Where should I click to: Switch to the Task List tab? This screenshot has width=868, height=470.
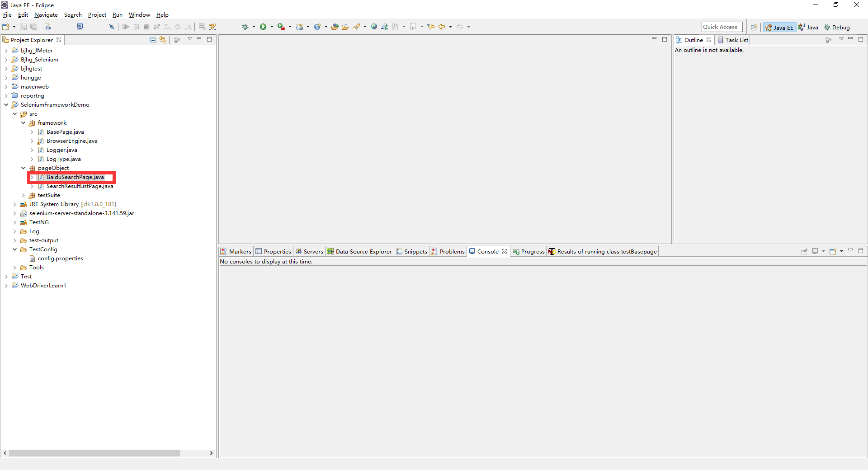pos(733,40)
